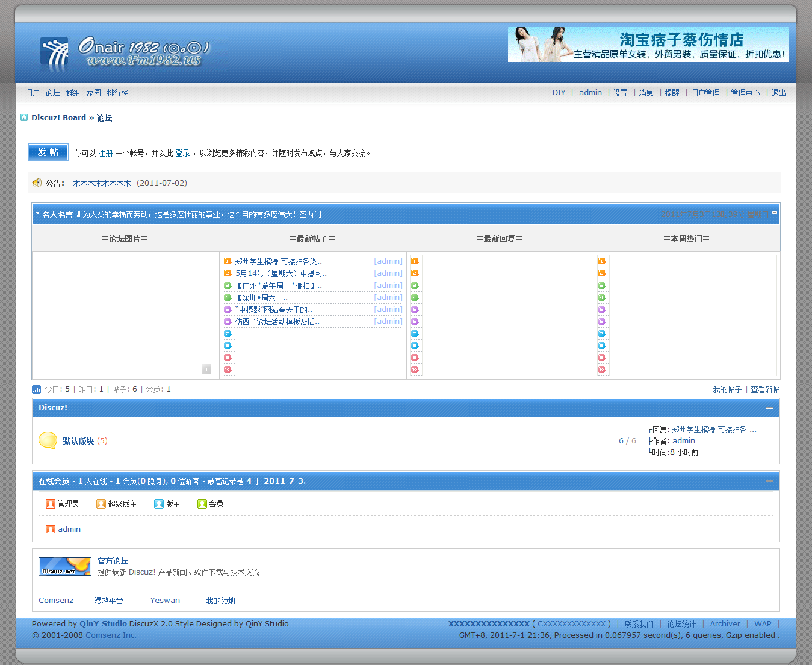Open the Taobao shop banner advertisement

point(648,45)
